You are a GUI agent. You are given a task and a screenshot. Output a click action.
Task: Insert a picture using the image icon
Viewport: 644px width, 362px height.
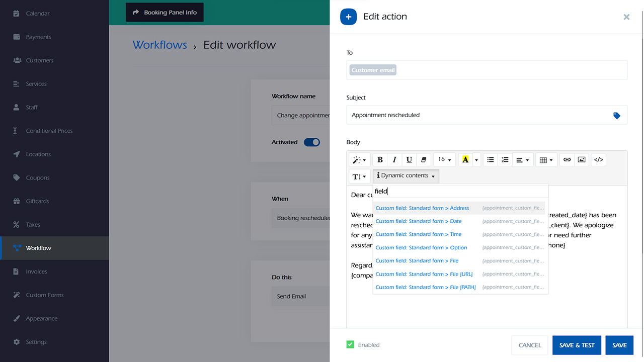(582, 160)
